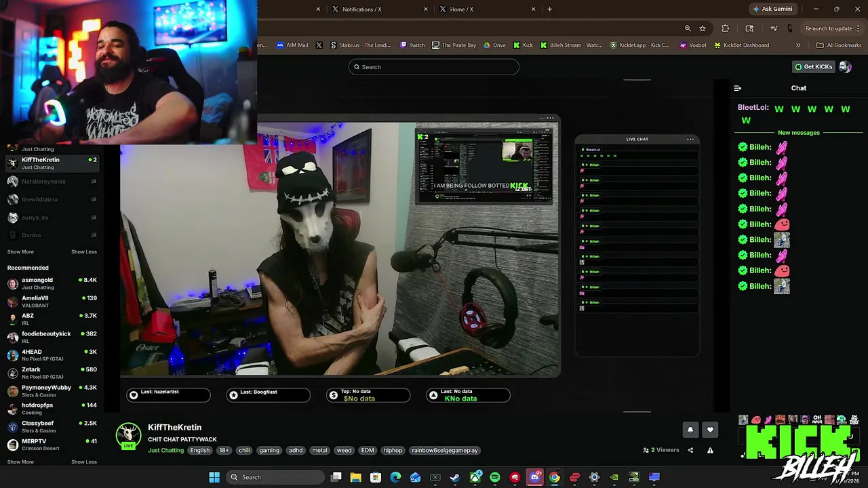Viewport: 868px width, 488px height.
Task: Click the Windows taskbar Search box
Action: pyautogui.click(x=276, y=477)
